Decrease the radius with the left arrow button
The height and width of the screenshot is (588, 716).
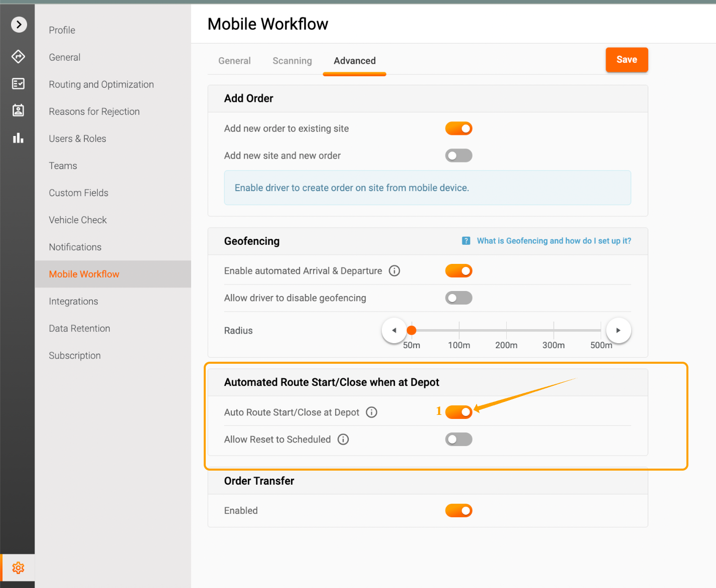[x=394, y=330]
